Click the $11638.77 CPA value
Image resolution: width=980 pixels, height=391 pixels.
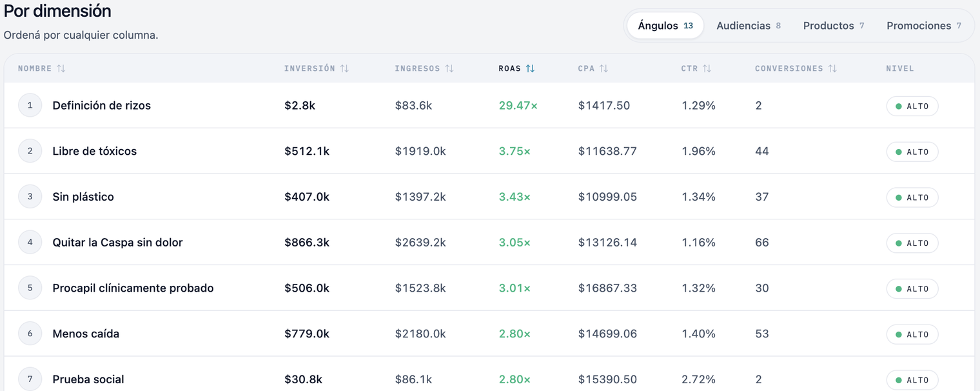[607, 151]
